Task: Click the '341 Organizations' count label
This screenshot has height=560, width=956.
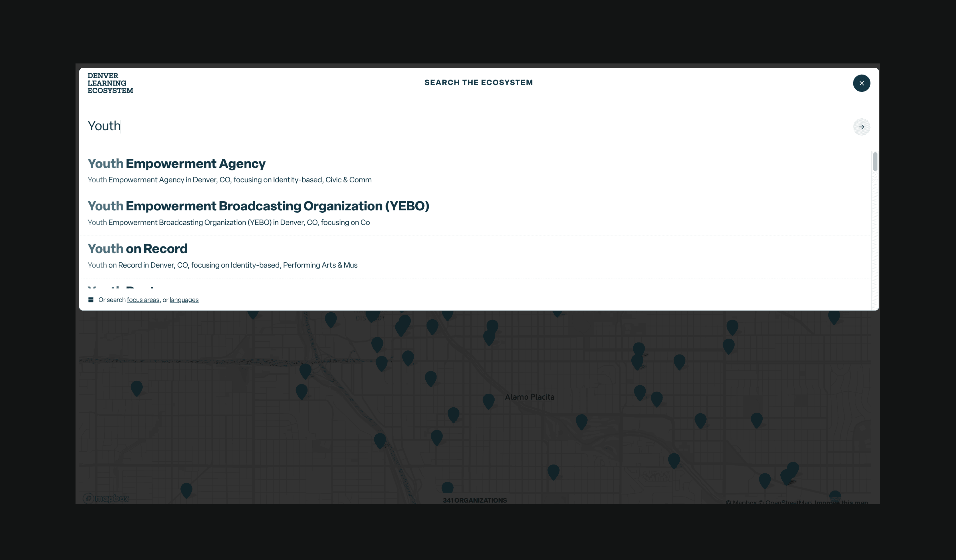Action: (x=475, y=500)
